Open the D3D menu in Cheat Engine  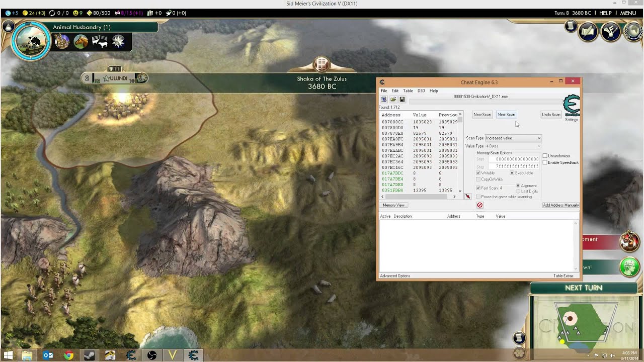(421, 91)
